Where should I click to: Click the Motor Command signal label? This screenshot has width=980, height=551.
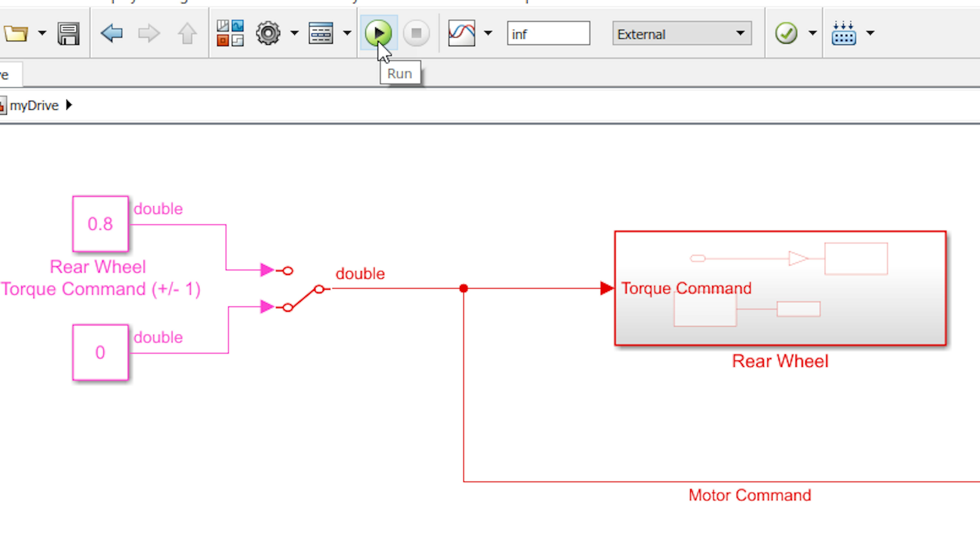(750, 495)
